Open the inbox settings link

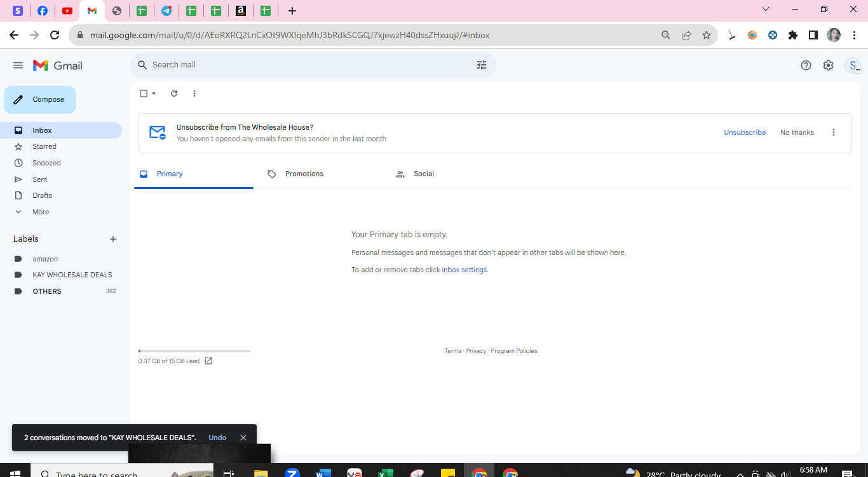click(465, 270)
